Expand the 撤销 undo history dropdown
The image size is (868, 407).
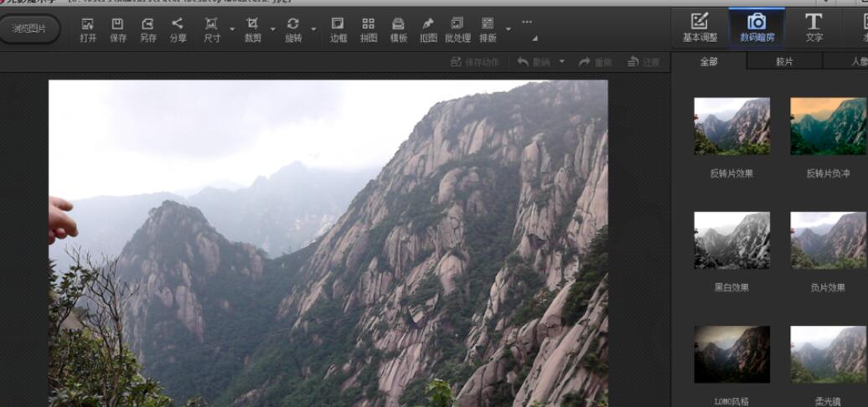pos(562,61)
